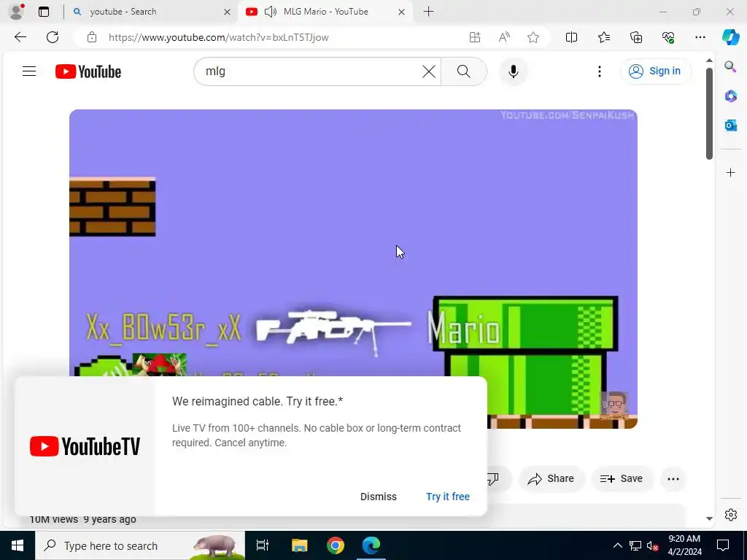This screenshot has width=747, height=560.
Task: Open Browser essentials heart icon
Action: click(x=668, y=37)
